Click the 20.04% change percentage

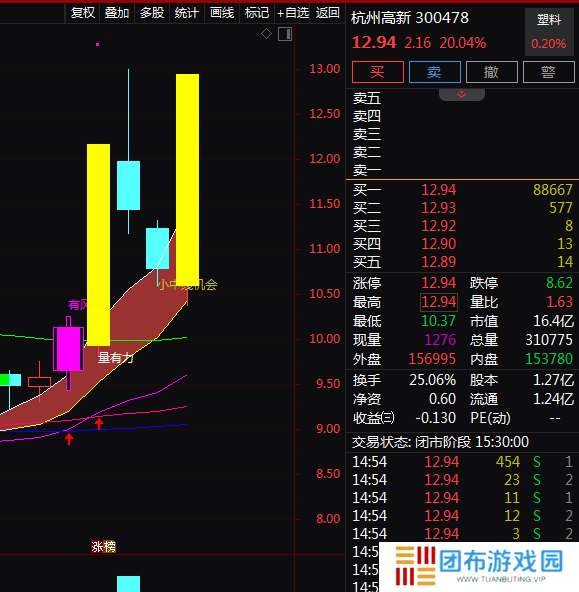[463, 43]
